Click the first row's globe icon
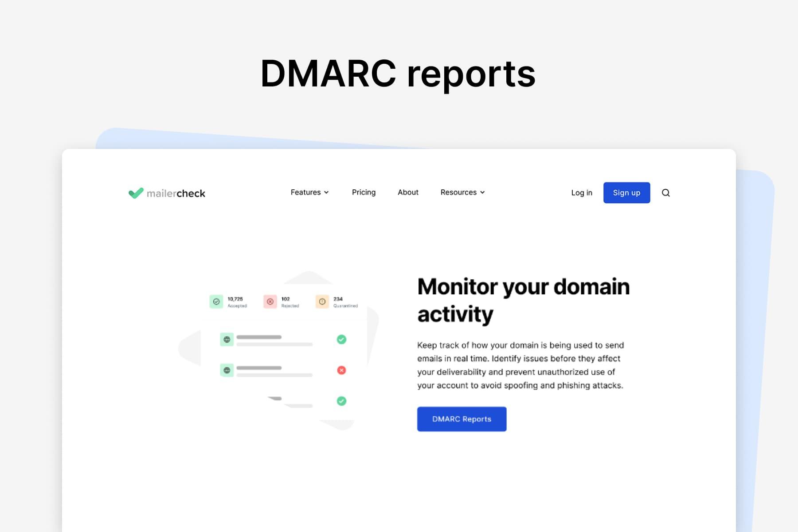 [227, 340]
